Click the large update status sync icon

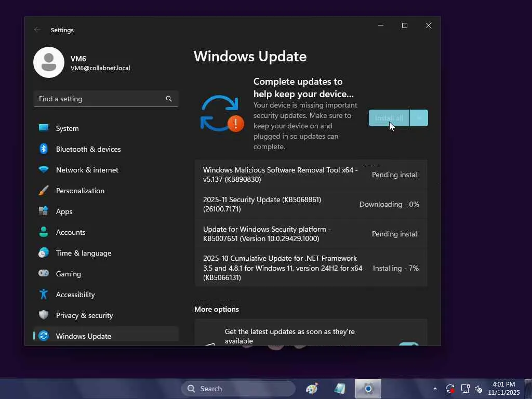click(x=221, y=114)
